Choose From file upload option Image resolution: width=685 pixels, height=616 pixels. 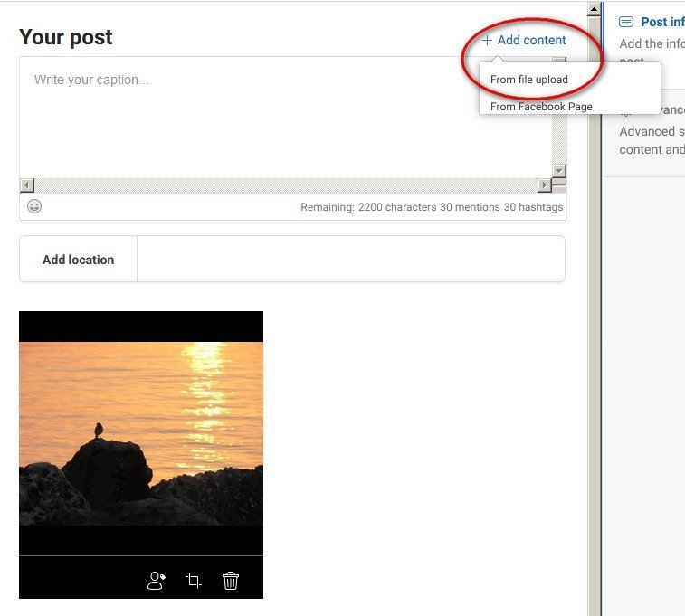coord(529,80)
